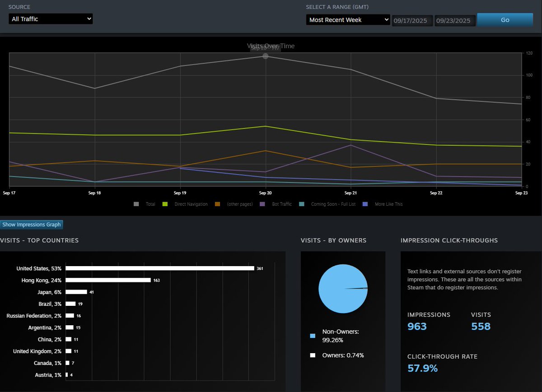
Task: Toggle the teal Coming Soon legend swatch
Action: click(301, 204)
